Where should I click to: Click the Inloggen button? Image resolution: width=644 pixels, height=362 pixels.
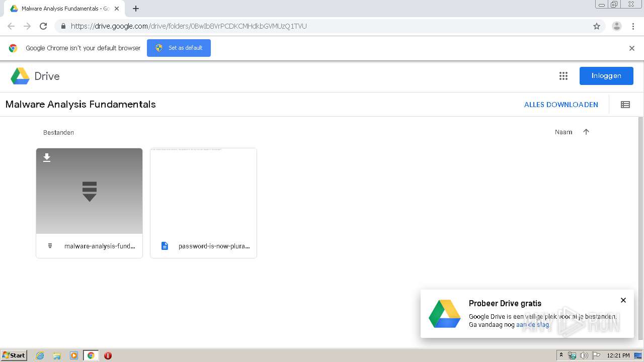(x=606, y=76)
